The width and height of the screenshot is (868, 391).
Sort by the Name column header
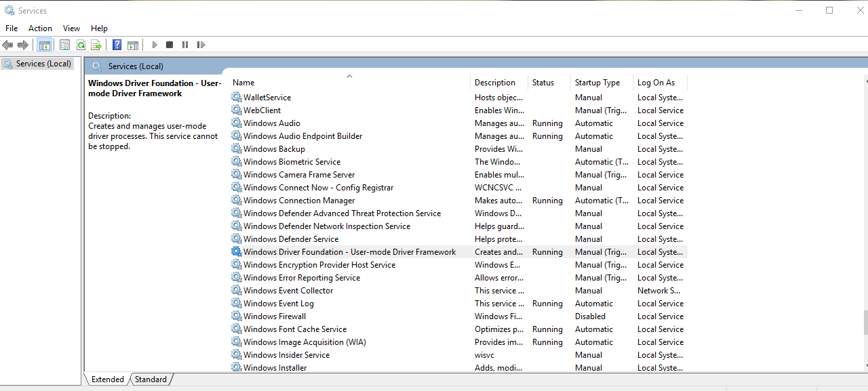click(x=349, y=83)
